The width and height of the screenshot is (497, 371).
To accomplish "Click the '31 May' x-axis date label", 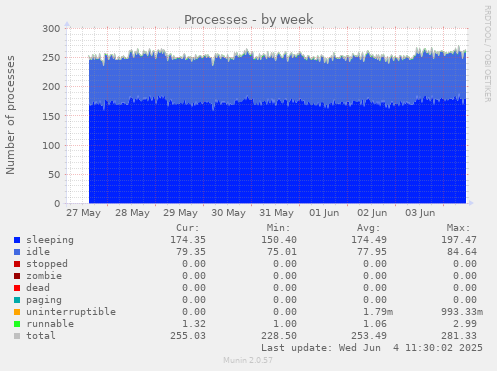I will pyautogui.click(x=276, y=213).
